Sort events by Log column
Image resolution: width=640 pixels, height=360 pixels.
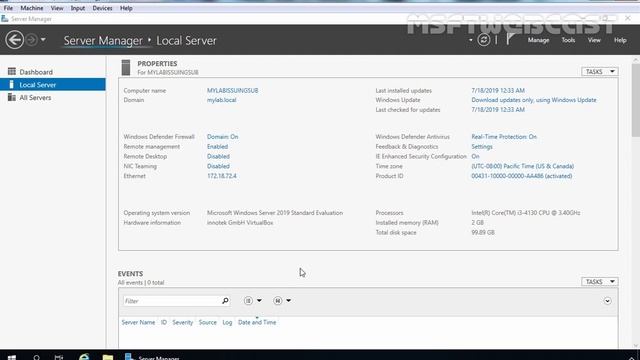coord(227,322)
